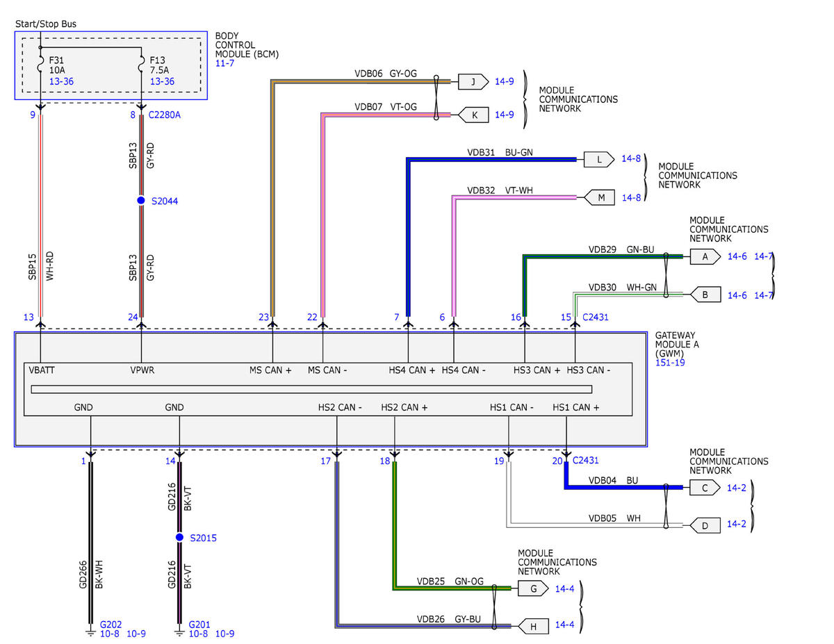Click wire label VDB06 GY-OG
Image resolution: width=834 pixels, height=644 pixels.
point(386,73)
